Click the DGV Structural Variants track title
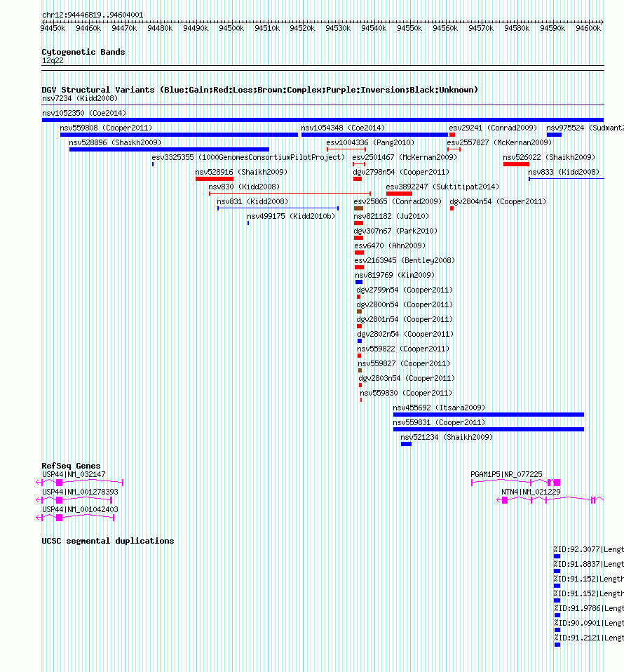This screenshot has height=672, width=624. [x=259, y=90]
